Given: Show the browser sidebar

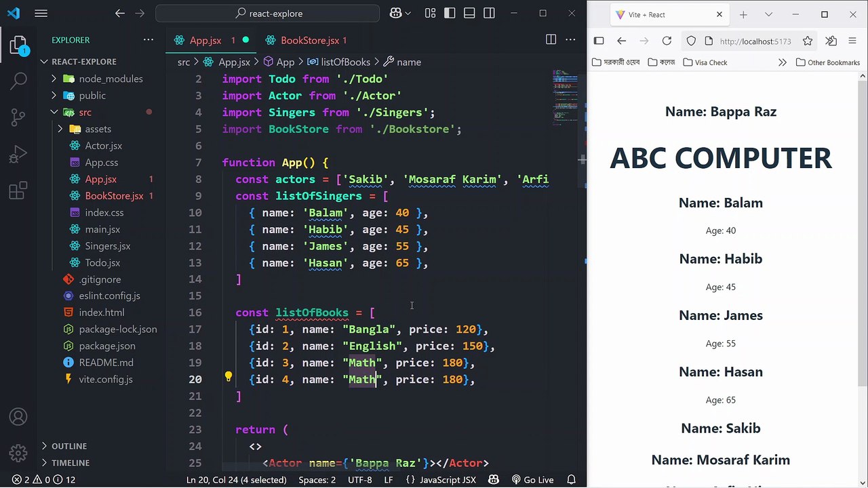Looking at the screenshot, I should (x=599, y=41).
